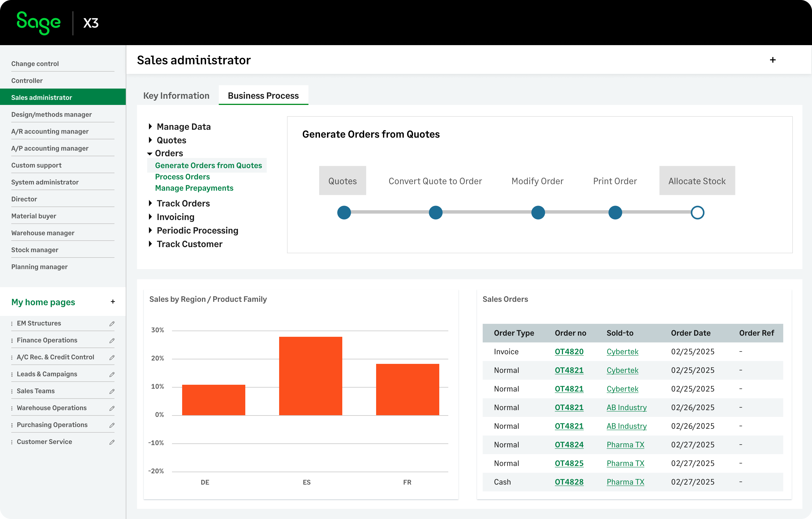Click the Allocate Stock step box
Screen dimensions: 812x519
(x=697, y=181)
